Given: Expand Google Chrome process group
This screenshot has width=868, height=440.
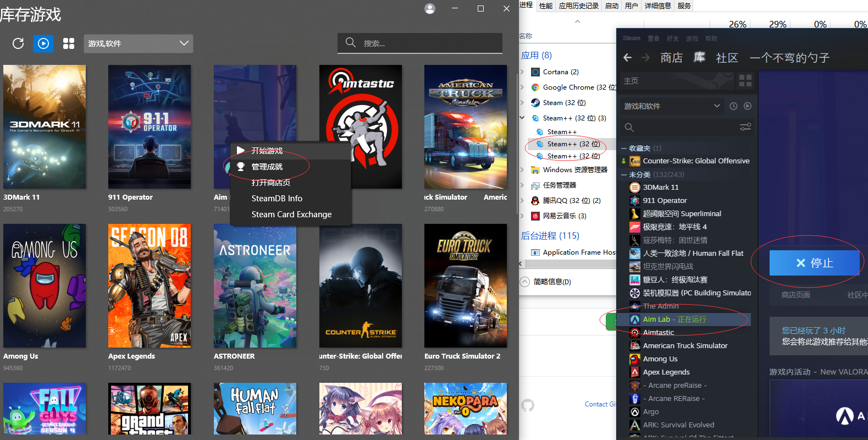Looking at the screenshot, I should (x=522, y=87).
